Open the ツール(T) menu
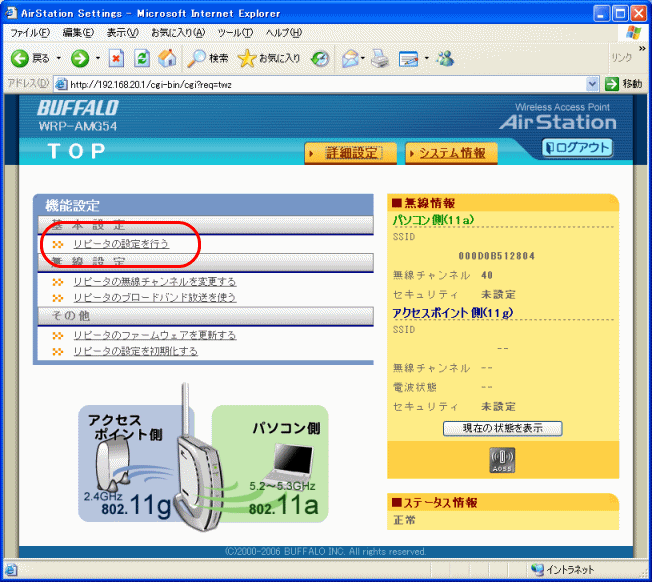Screen dimensions: 652x582 235,33
